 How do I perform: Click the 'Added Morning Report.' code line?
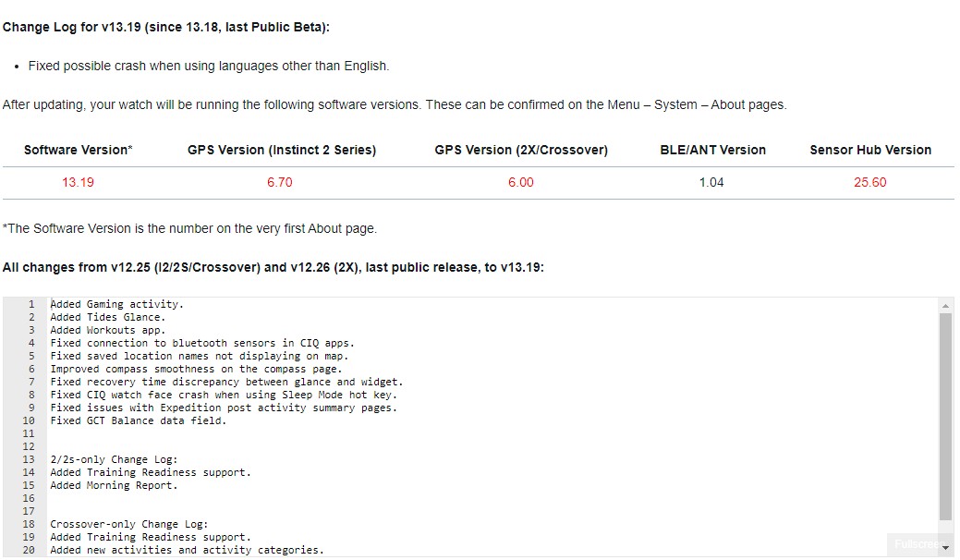tap(114, 485)
